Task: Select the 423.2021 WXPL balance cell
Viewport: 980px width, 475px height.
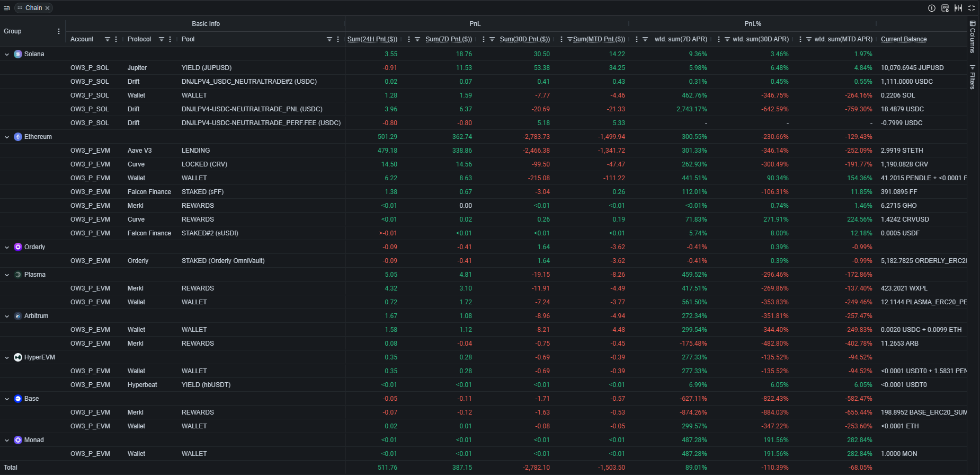Action: (x=904, y=288)
